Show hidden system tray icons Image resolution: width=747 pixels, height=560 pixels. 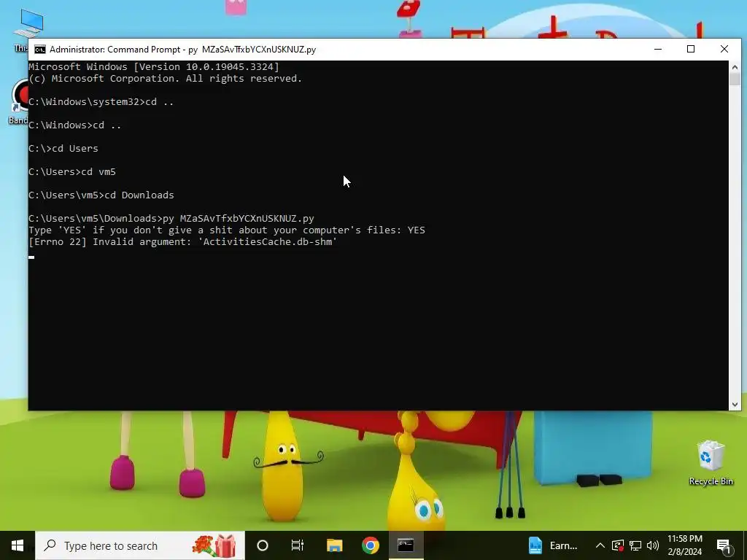coord(600,545)
